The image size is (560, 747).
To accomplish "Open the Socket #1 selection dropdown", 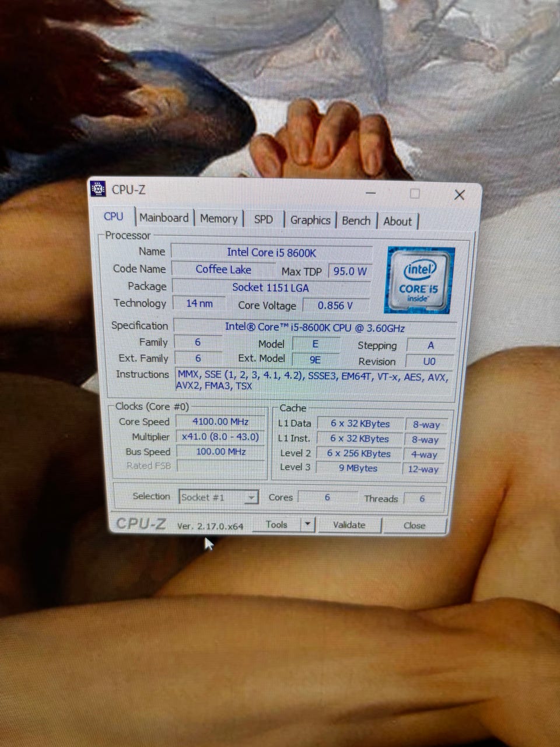I will 219,497.
